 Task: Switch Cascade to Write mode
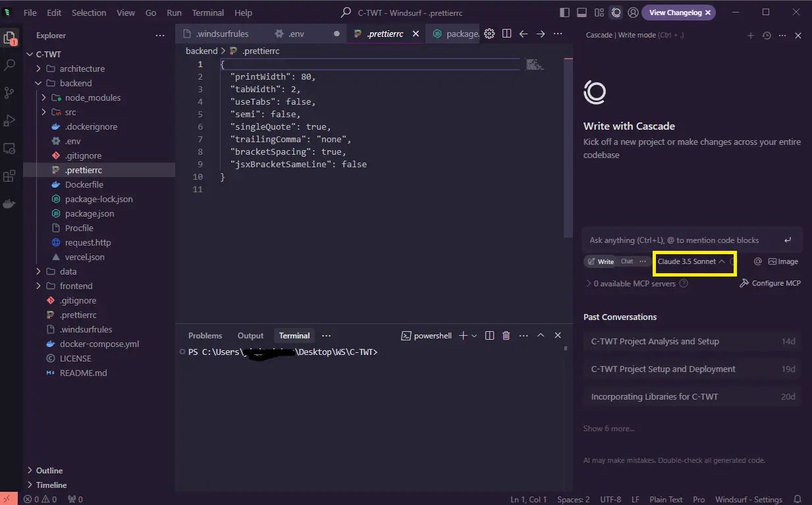(601, 261)
